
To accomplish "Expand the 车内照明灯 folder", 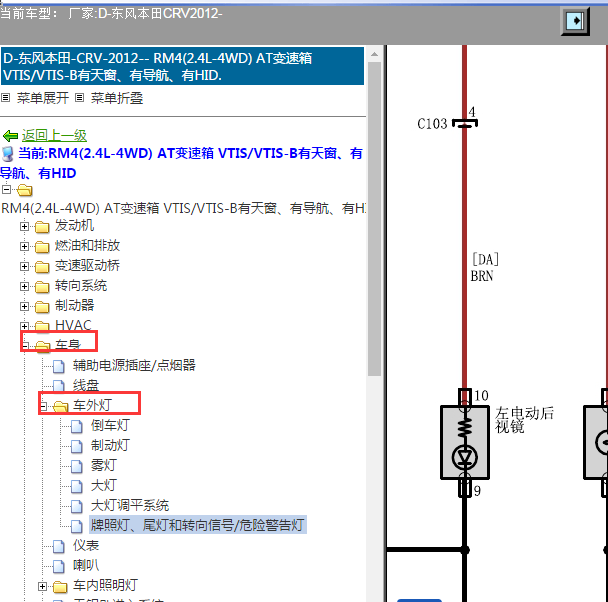I will (x=42, y=586).
